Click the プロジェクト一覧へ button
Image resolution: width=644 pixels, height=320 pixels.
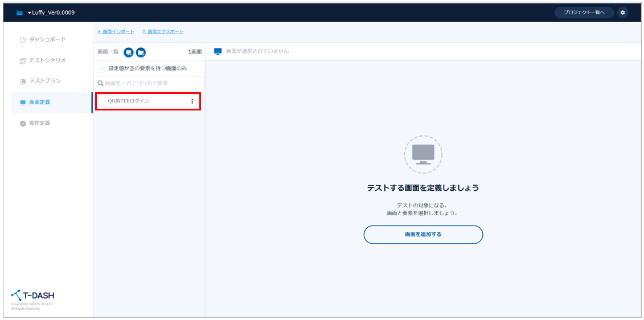pyautogui.click(x=584, y=13)
